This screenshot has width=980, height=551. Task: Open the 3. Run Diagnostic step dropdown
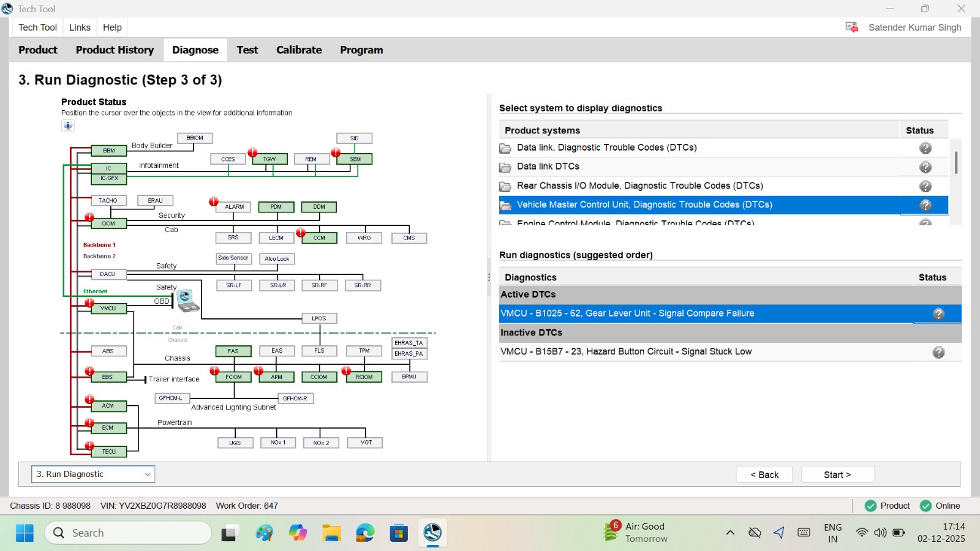tap(93, 474)
